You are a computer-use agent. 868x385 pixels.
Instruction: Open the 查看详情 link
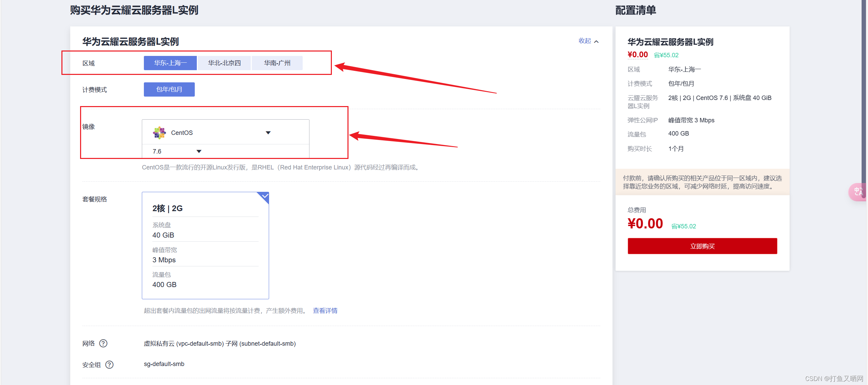(x=325, y=311)
